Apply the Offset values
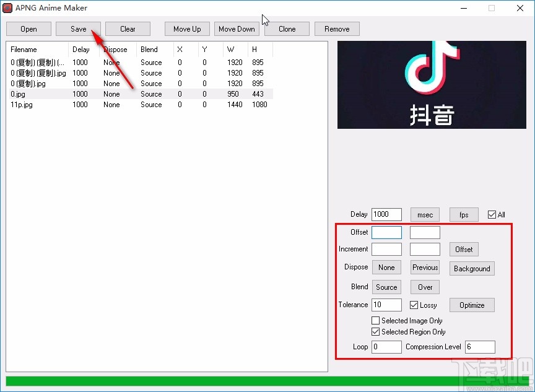 464,249
